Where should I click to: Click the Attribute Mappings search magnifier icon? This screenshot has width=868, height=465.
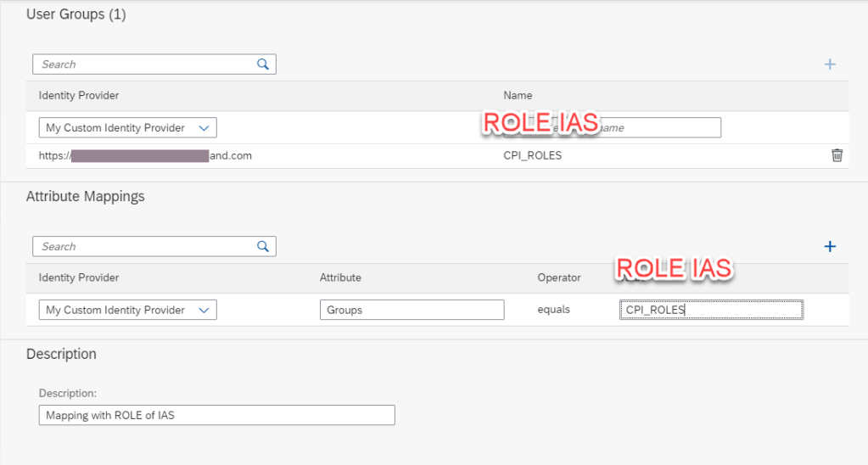pyautogui.click(x=263, y=247)
